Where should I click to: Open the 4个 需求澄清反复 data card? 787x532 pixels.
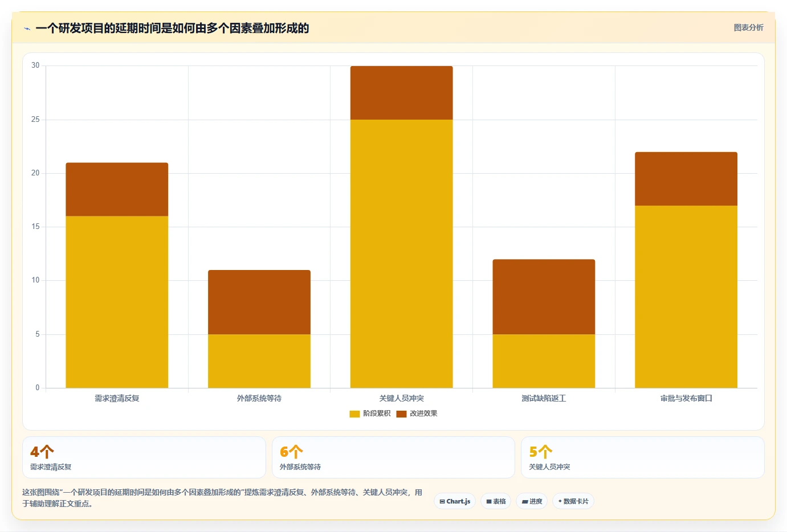tap(144, 457)
